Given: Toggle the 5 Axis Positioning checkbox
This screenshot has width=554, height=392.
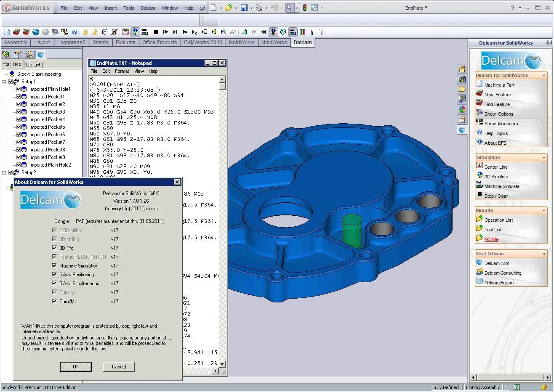Looking at the screenshot, I should click(54, 274).
